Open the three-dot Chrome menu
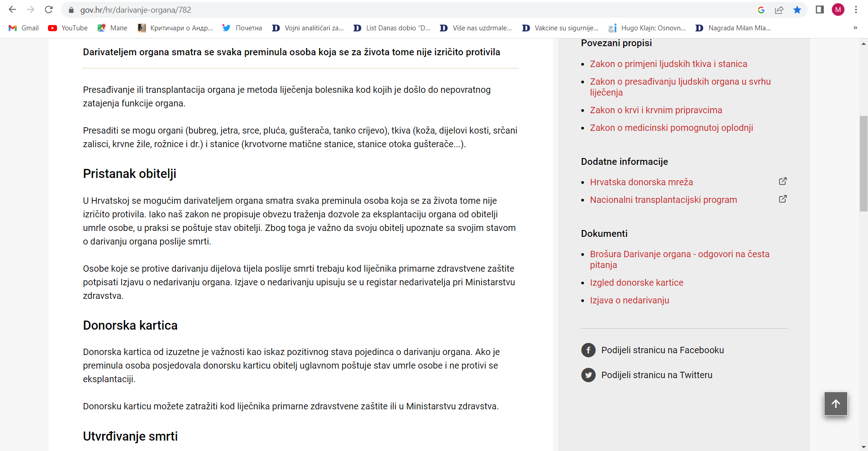868x451 pixels. (856, 10)
